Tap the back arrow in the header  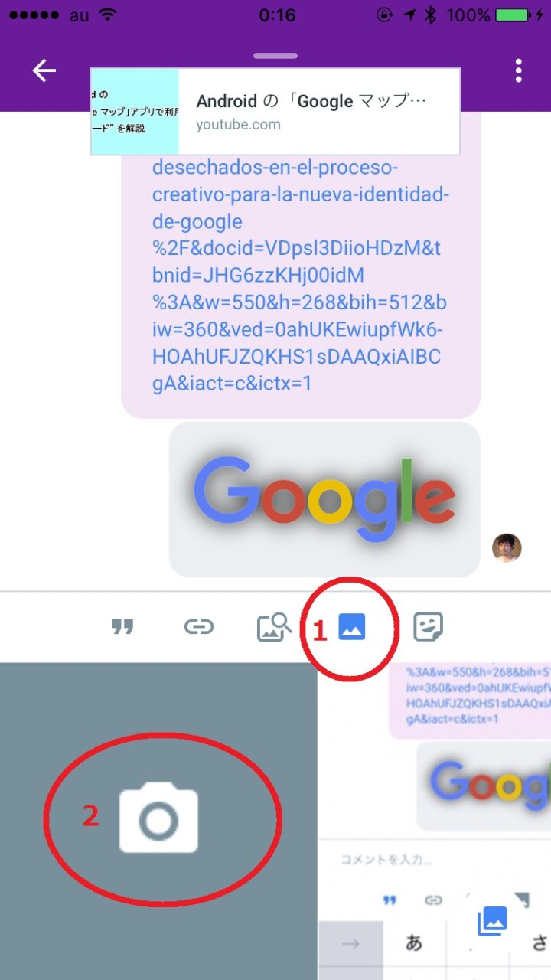[x=44, y=70]
